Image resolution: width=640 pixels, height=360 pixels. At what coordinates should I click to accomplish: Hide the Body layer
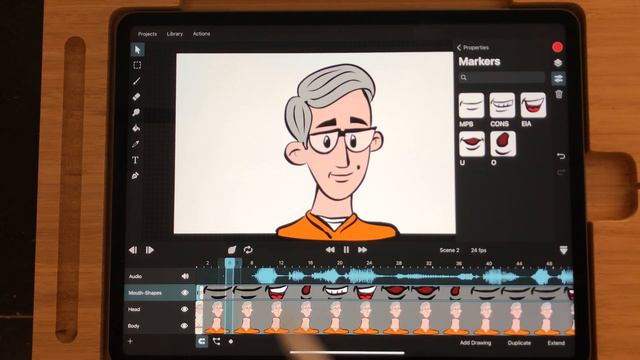(184, 326)
